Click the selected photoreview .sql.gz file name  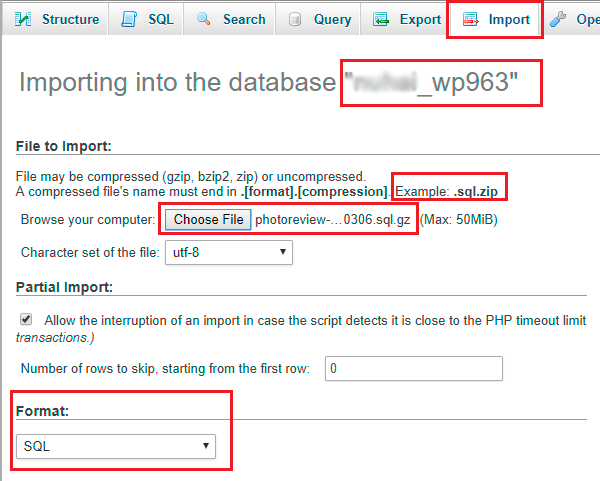[332, 220]
